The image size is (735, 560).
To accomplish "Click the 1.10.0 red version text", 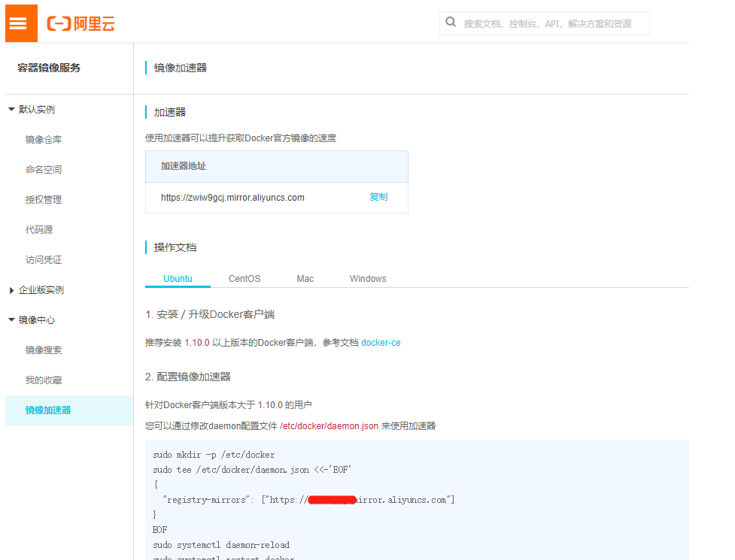I will 197,343.
